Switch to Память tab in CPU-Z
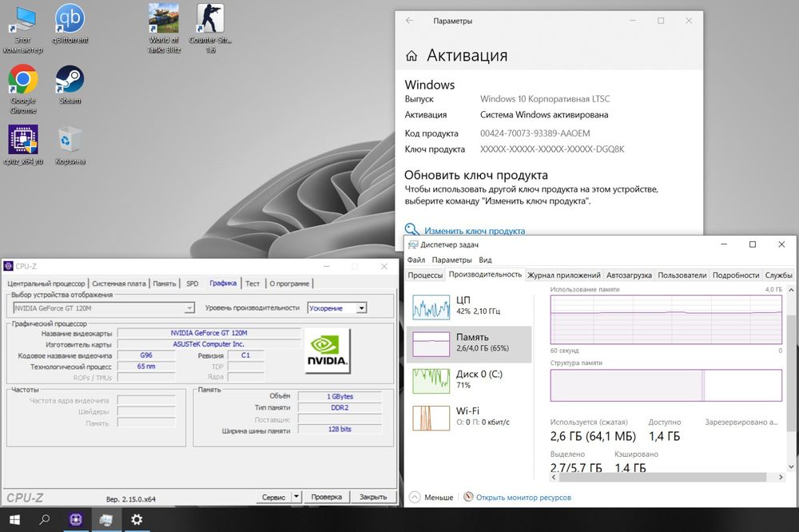Screen dimensions: 799x532 164,284
